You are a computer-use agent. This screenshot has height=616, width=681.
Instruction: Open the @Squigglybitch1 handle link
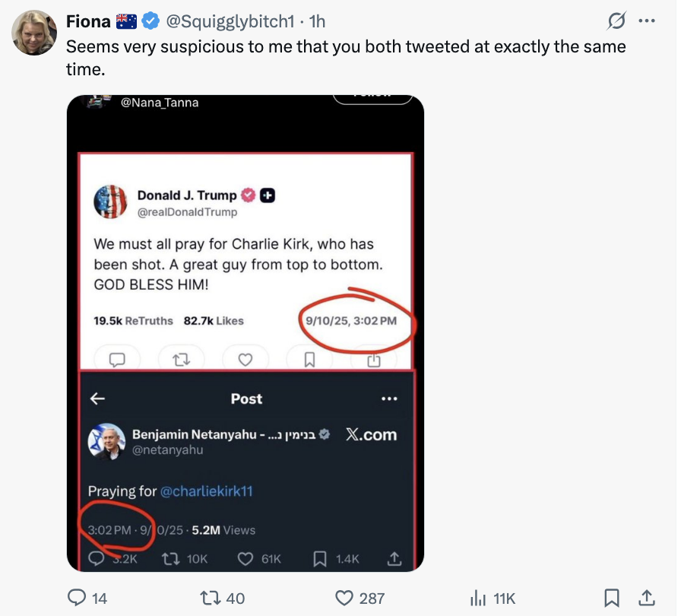tap(230, 21)
